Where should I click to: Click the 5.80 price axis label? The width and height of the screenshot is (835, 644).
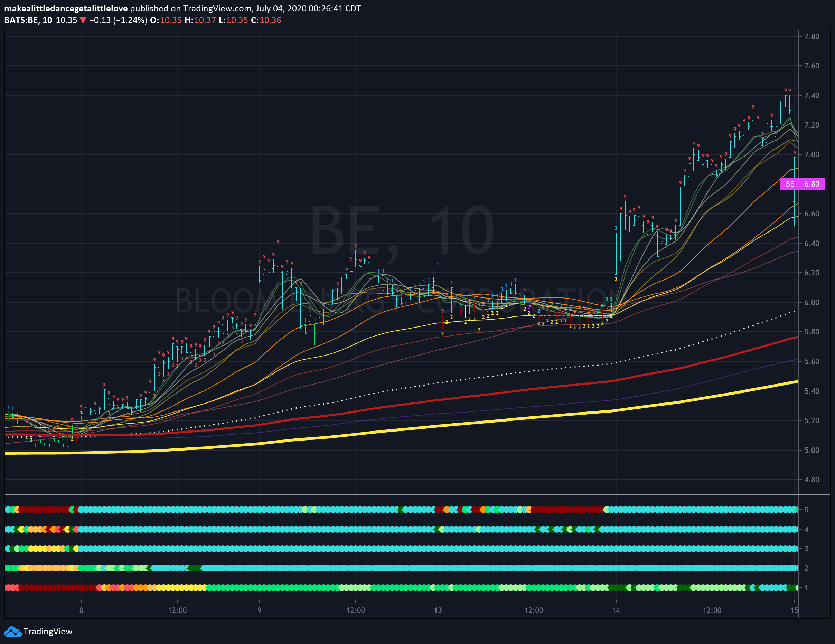pyautogui.click(x=812, y=332)
